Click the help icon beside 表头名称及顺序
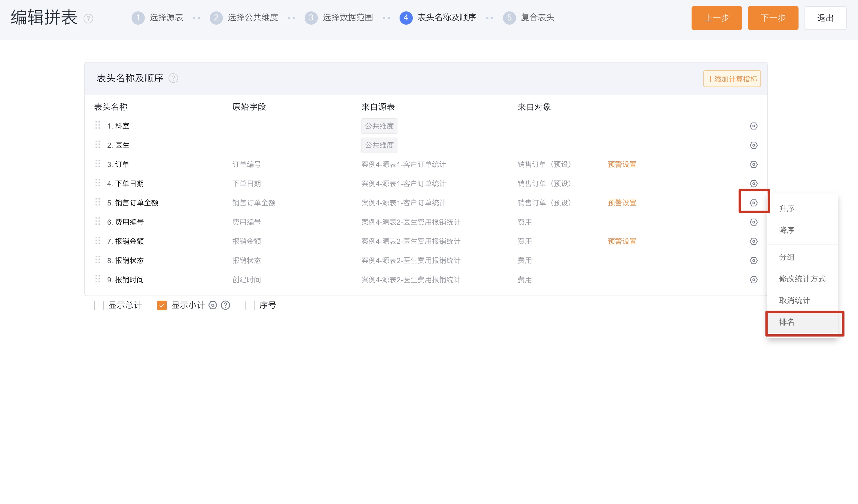858x504 pixels. point(174,78)
